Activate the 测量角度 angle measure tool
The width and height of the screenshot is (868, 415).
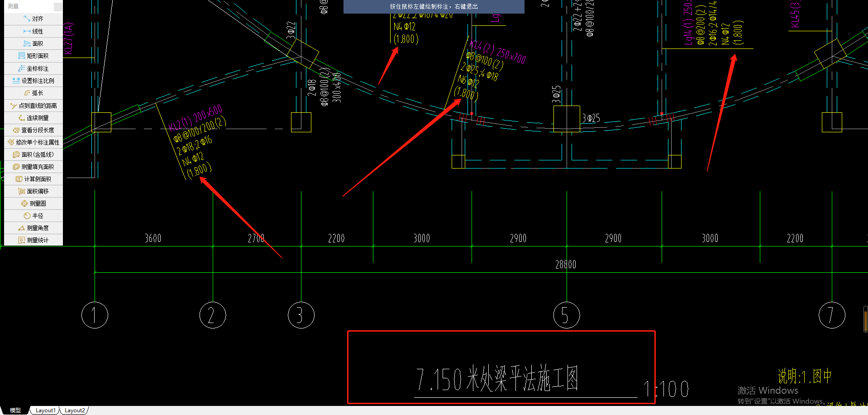33,228
